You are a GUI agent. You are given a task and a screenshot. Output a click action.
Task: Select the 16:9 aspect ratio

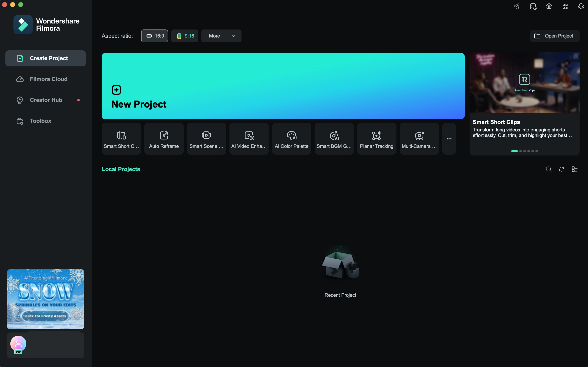click(x=154, y=36)
